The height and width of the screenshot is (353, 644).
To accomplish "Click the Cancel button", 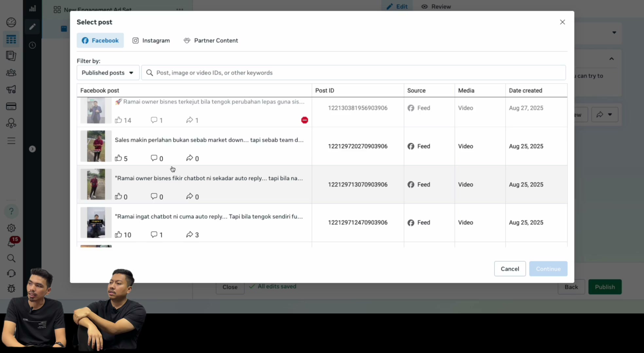I will click(510, 269).
